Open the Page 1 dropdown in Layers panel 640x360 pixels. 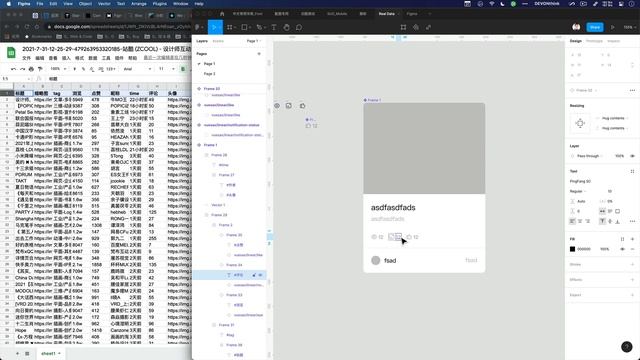[x=253, y=41]
